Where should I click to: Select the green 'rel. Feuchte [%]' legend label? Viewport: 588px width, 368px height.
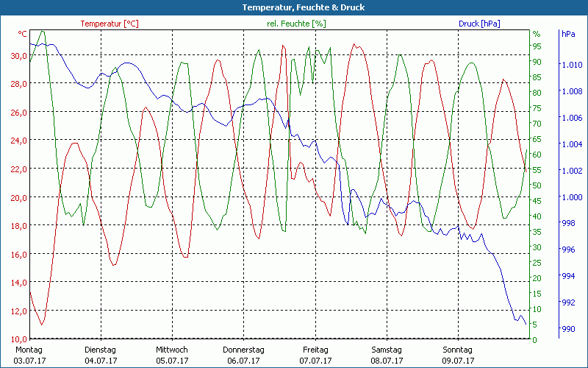[295, 24]
